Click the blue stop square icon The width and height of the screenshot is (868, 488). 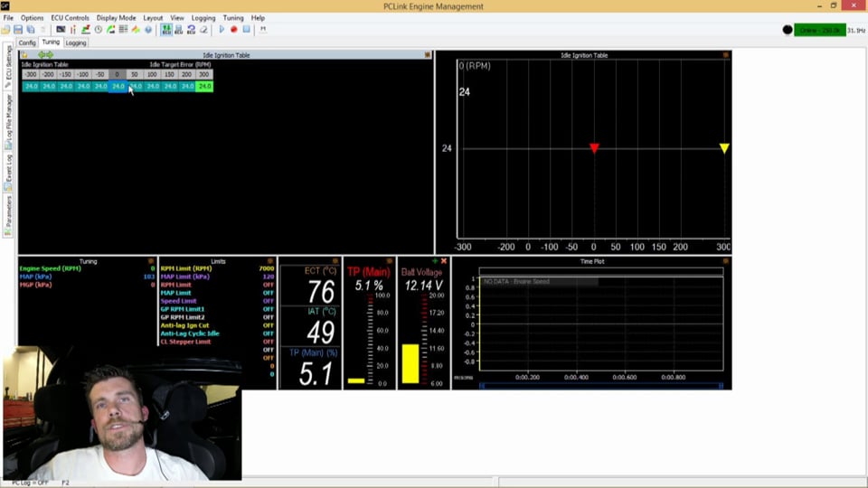click(x=247, y=29)
